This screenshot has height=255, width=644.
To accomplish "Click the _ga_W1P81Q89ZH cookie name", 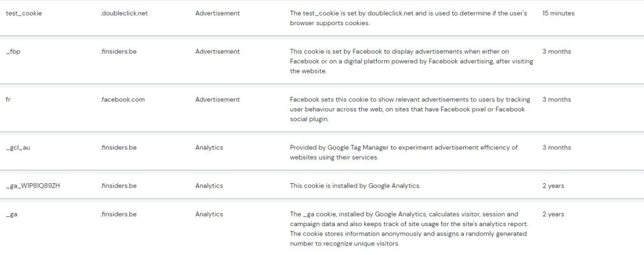I will [36, 186].
